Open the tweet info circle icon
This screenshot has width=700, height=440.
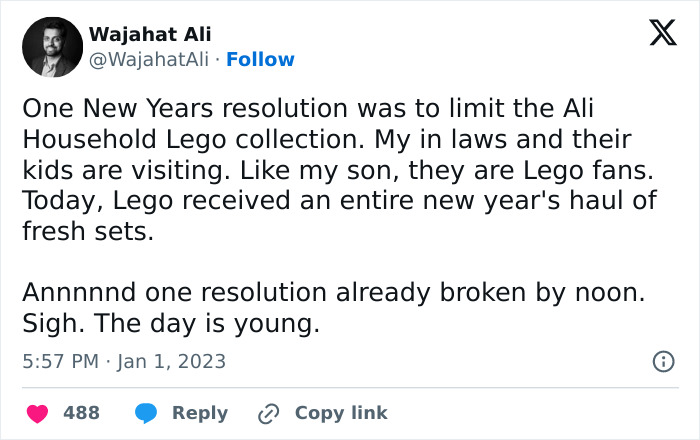click(663, 361)
